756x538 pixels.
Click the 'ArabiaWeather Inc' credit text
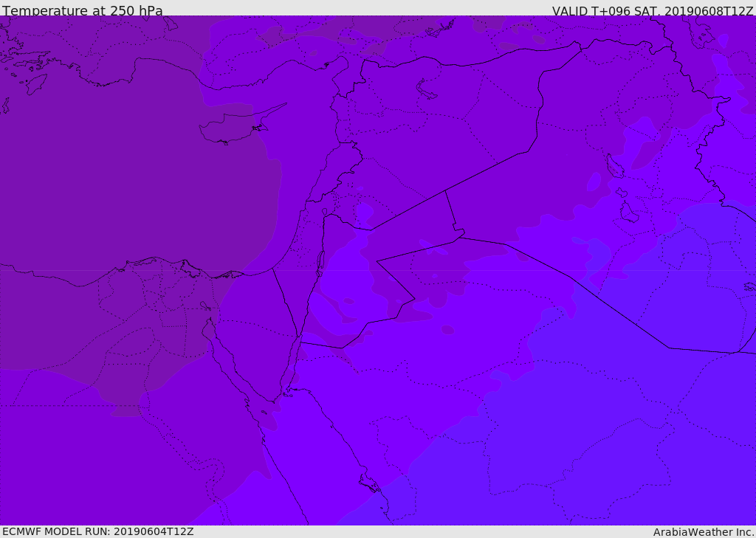(703, 532)
